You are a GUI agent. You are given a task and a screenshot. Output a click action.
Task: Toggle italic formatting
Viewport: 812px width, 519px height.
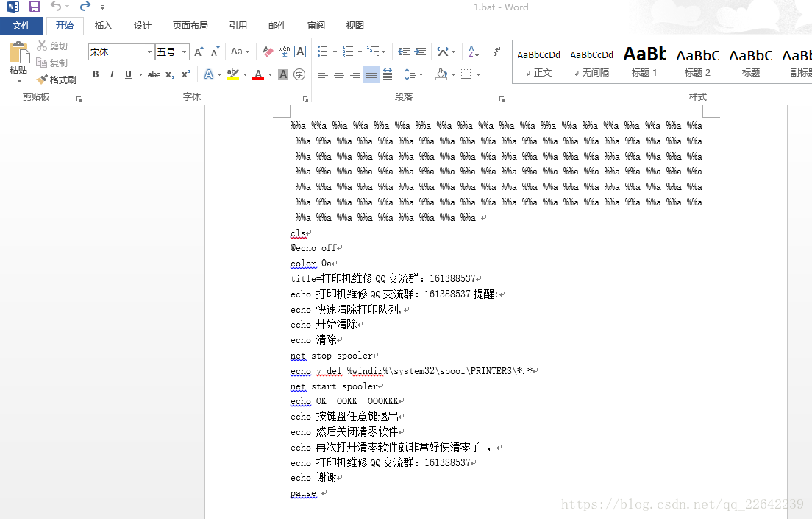click(112, 74)
